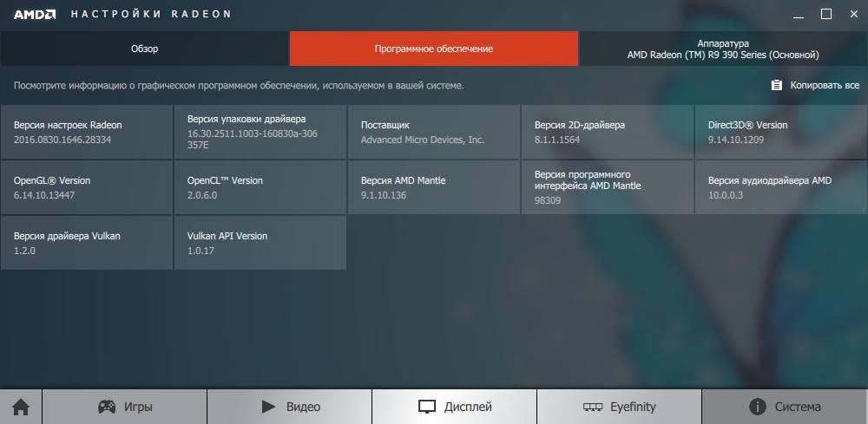Select the Версия 2D-драйвера tile
The image size is (868, 424).
pyautogui.click(x=608, y=132)
